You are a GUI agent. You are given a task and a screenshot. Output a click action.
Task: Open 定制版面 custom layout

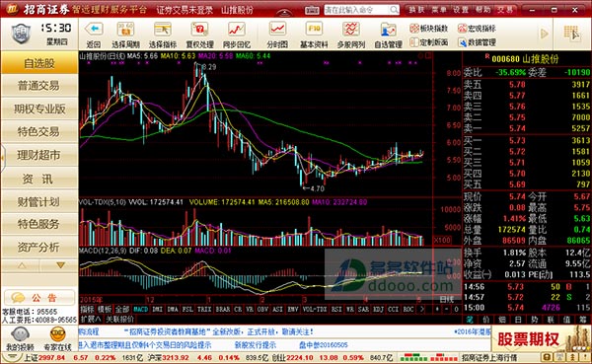(x=429, y=41)
